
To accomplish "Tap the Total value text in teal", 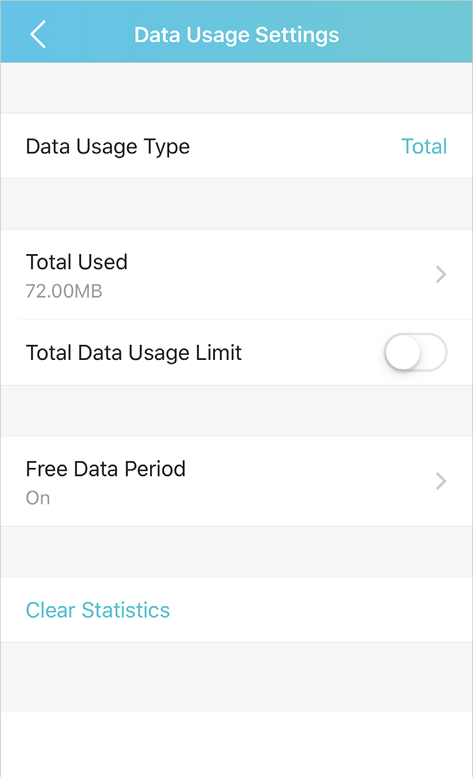I will [424, 146].
